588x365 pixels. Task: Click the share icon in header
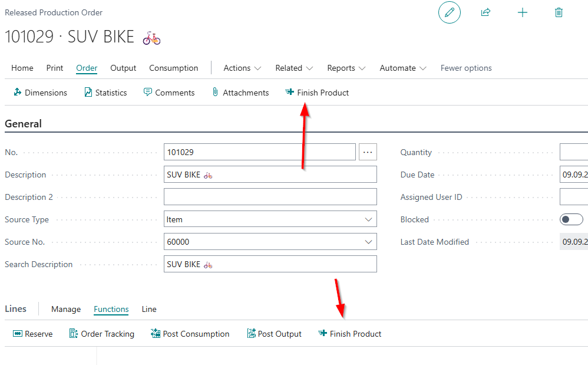click(485, 12)
